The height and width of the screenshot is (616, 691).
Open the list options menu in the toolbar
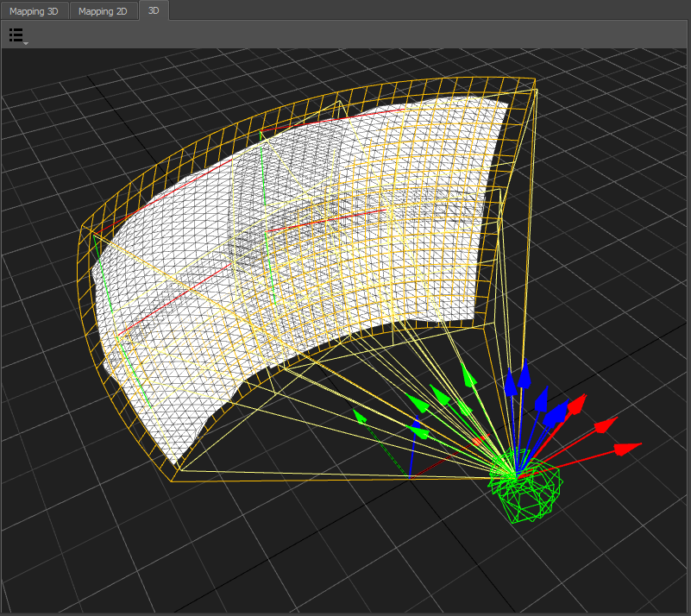(17, 35)
